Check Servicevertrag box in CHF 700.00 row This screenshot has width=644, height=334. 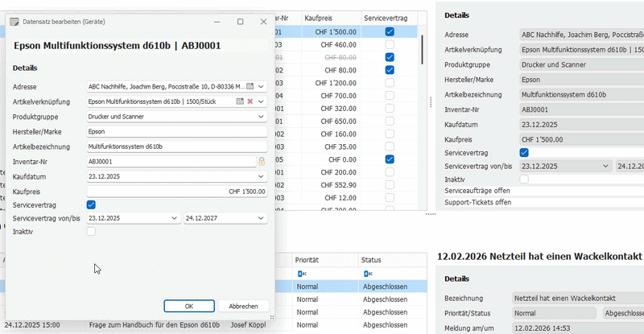click(390, 95)
